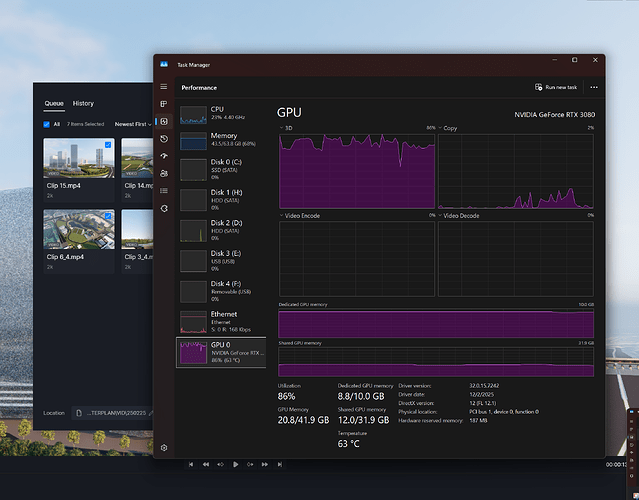This screenshot has height=500, width=639.
Task: Select Disk 4 (F:) removable entry
Action: (x=221, y=291)
